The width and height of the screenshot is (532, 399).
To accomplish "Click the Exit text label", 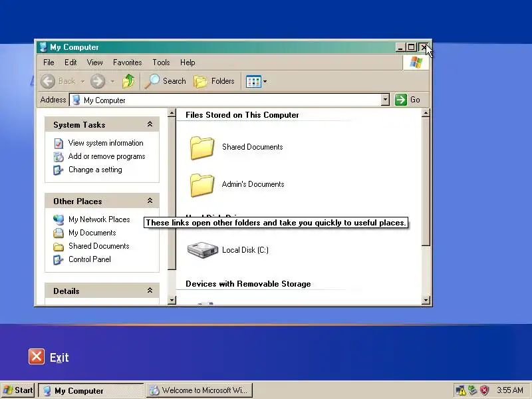I will pos(59,358).
